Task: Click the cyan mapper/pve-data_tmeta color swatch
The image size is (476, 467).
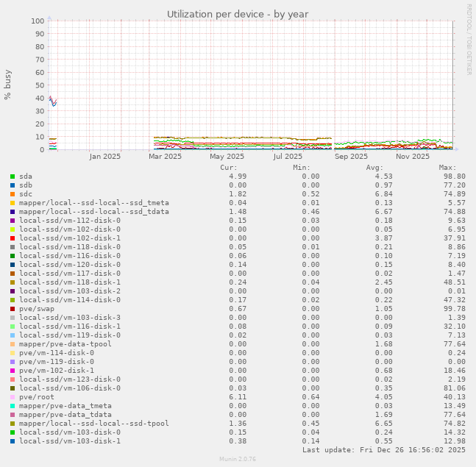Action: point(13,406)
